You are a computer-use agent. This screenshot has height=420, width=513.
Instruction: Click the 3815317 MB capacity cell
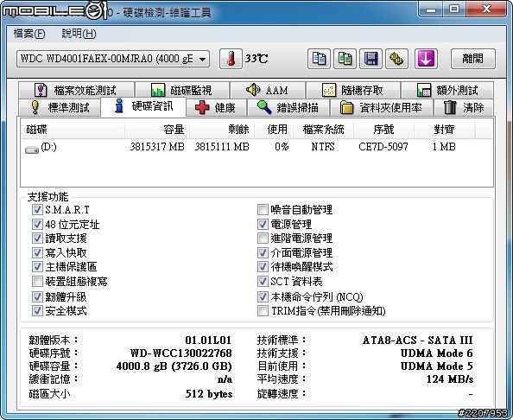pyautogui.click(x=157, y=147)
